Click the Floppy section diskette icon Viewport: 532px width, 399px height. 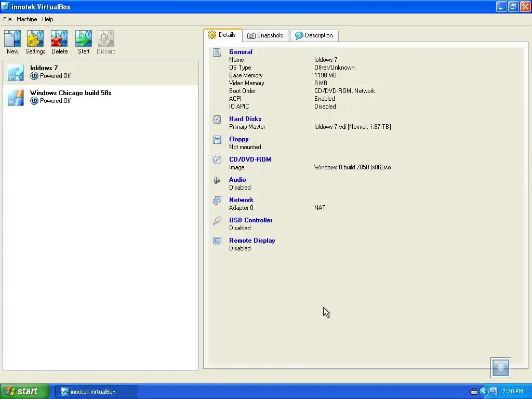(217, 139)
